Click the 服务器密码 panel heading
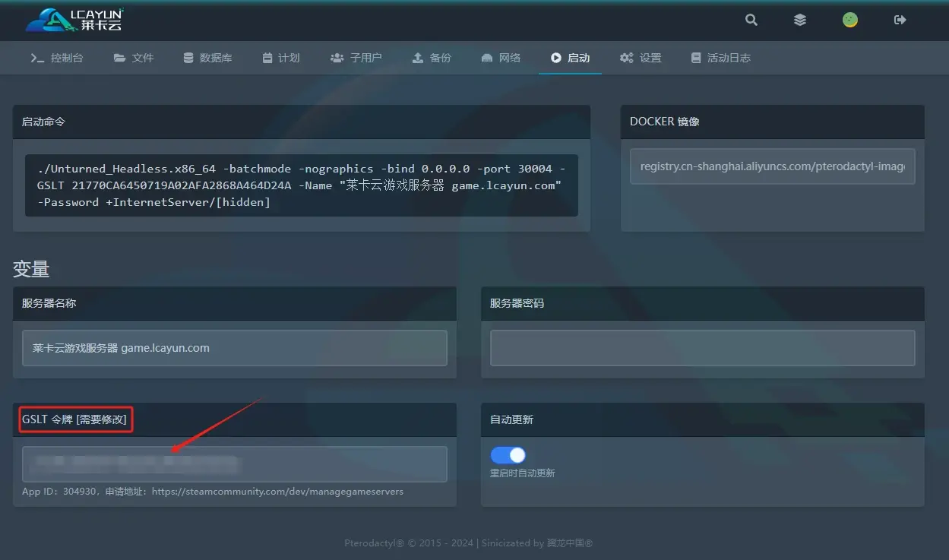 (x=517, y=303)
